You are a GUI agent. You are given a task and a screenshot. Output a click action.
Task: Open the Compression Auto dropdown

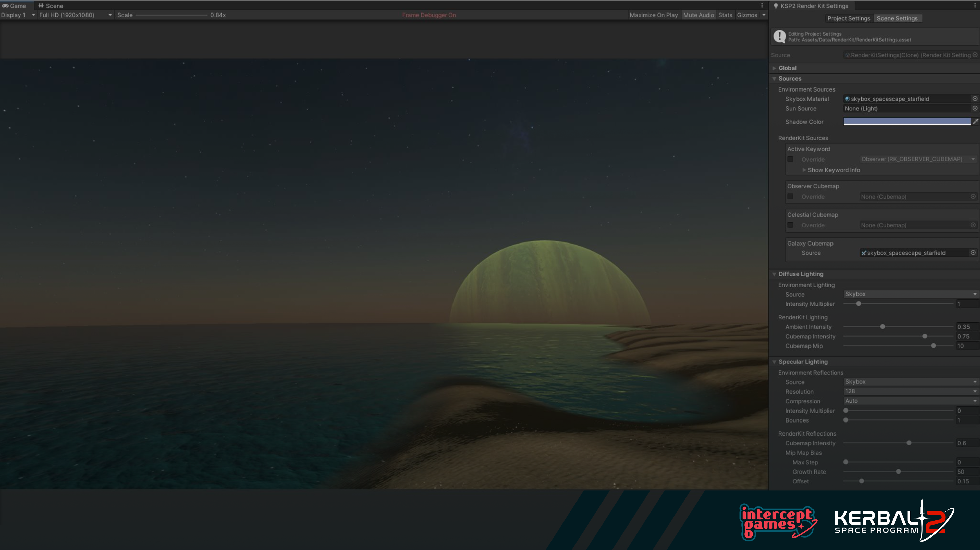point(911,401)
